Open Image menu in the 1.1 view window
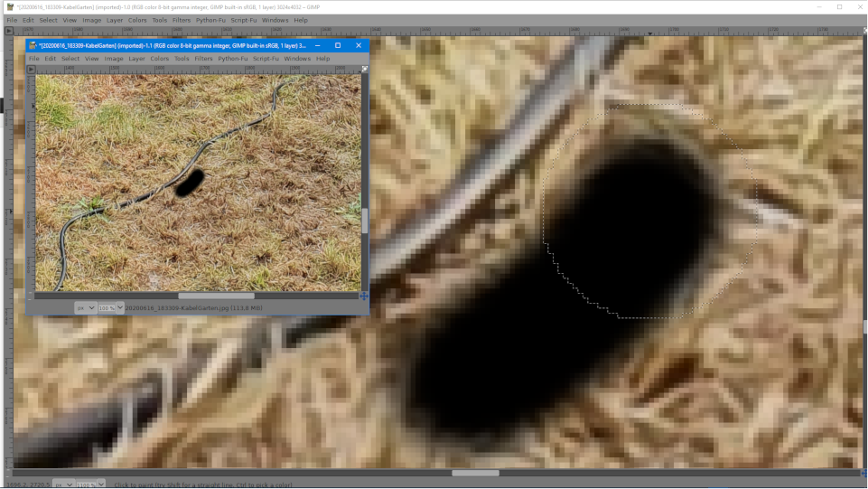 click(x=114, y=59)
